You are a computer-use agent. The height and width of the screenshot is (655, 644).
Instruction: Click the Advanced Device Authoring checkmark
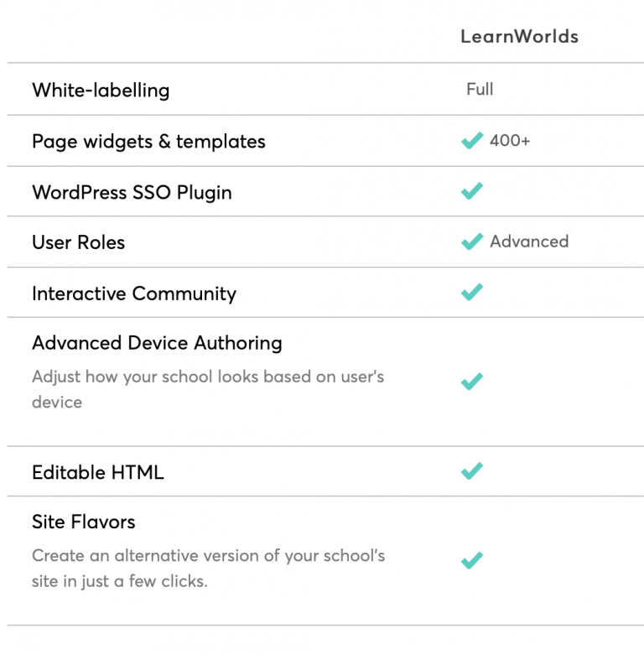coord(472,381)
